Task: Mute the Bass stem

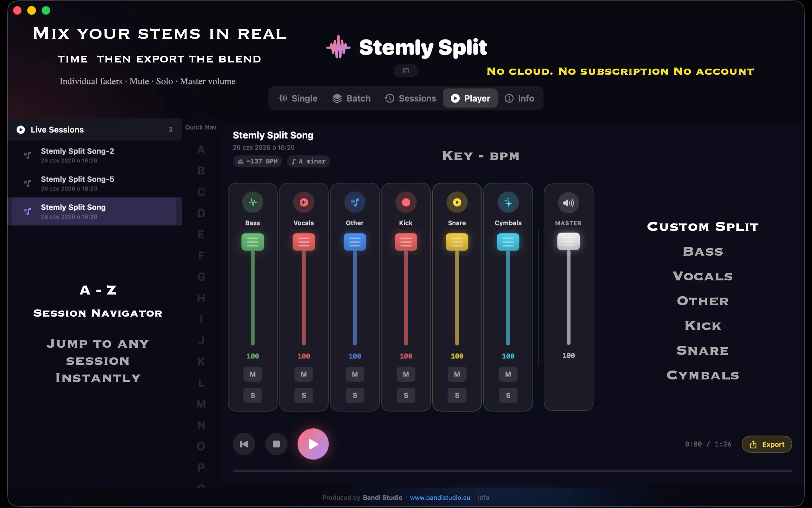Action: pos(253,374)
